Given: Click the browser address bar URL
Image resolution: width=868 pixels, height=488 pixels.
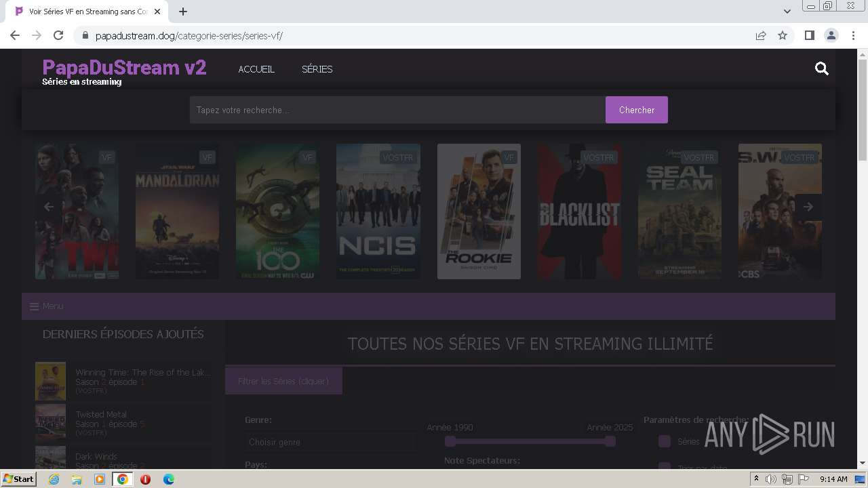Looking at the screenshot, I should (x=189, y=35).
